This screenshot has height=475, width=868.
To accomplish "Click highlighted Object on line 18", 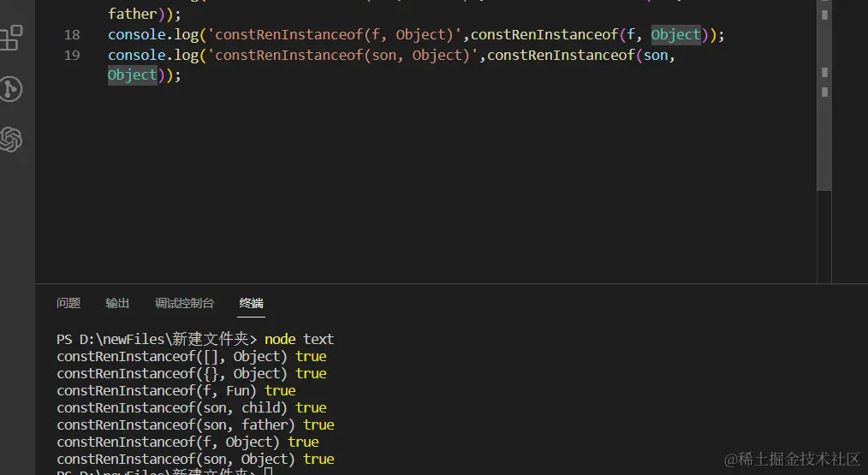I will pos(676,35).
